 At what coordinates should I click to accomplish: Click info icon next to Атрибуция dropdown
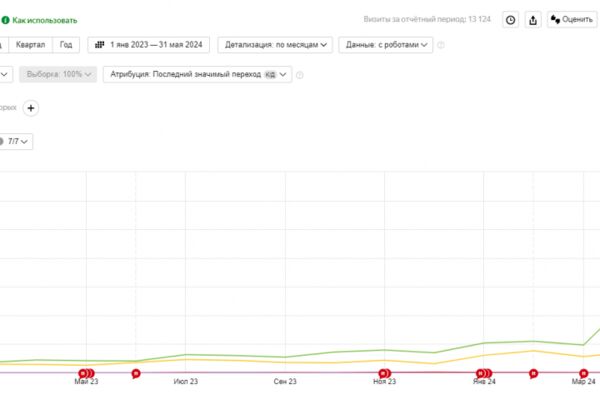click(300, 75)
